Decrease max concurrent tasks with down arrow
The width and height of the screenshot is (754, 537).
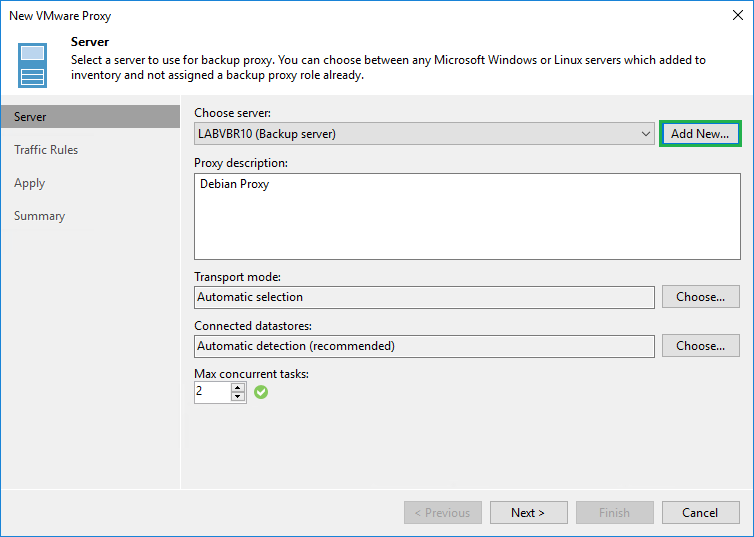click(x=238, y=397)
